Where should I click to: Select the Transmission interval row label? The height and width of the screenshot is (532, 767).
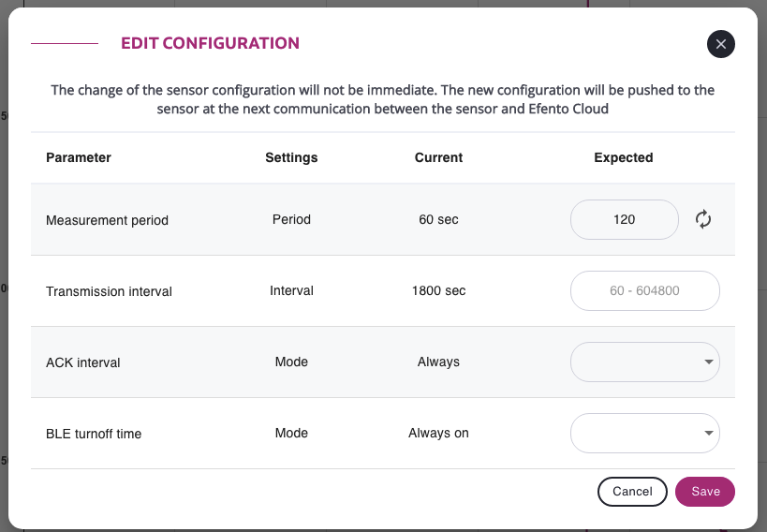coord(109,291)
